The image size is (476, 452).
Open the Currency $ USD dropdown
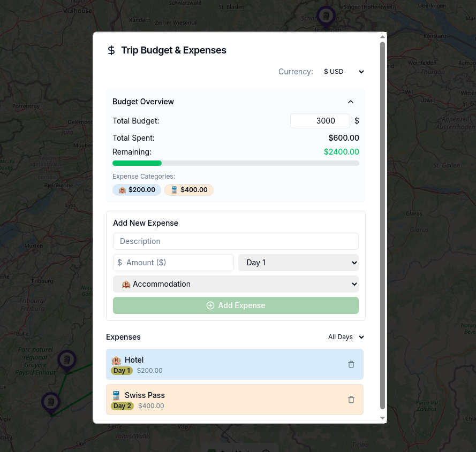[343, 72]
